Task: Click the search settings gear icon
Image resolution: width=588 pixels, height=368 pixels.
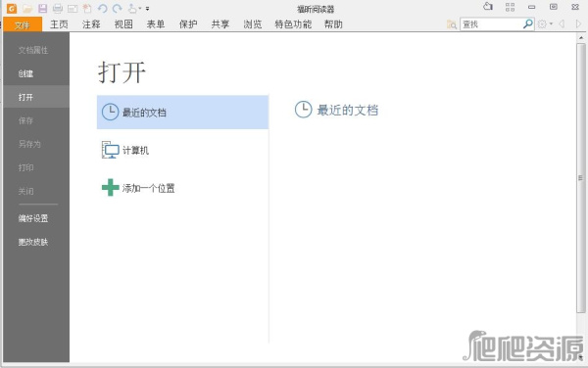Action: [542, 23]
